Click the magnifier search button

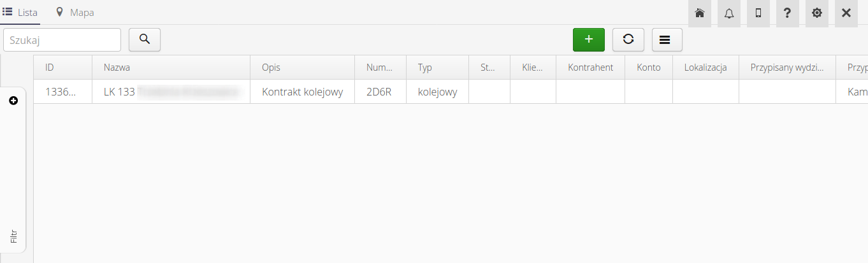[145, 39]
